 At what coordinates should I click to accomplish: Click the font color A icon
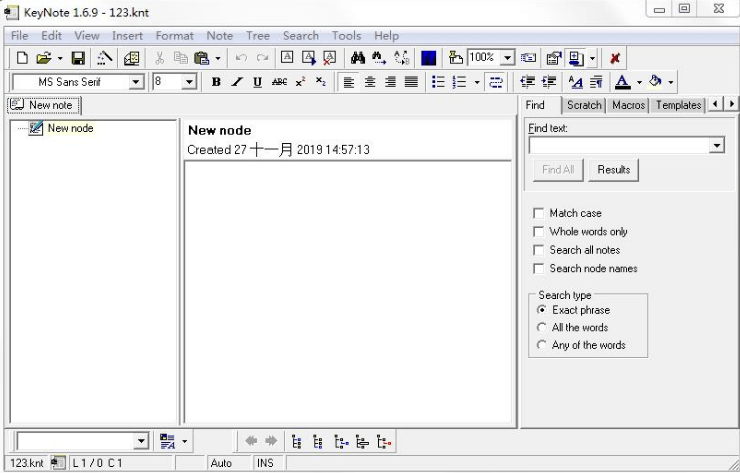(622, 82)
